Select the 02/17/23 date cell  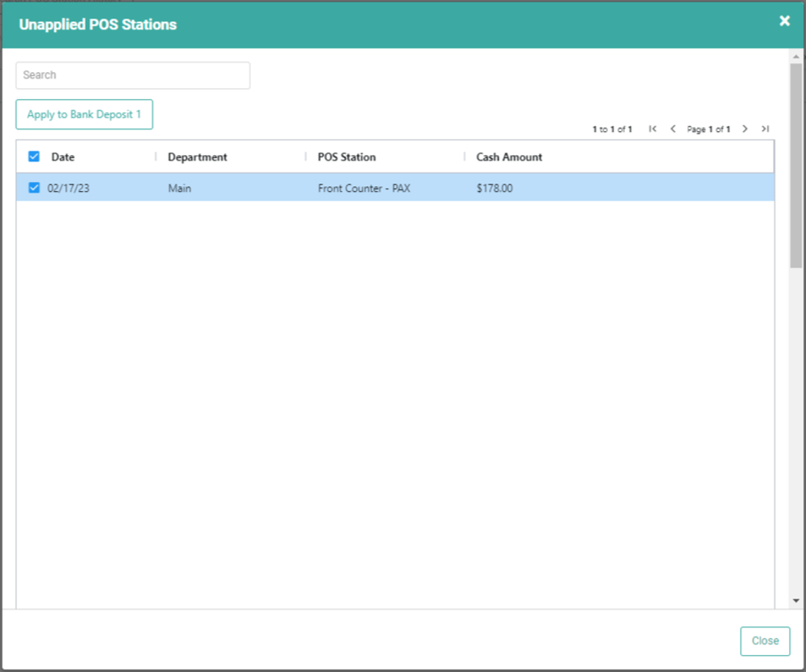[68, 188]
